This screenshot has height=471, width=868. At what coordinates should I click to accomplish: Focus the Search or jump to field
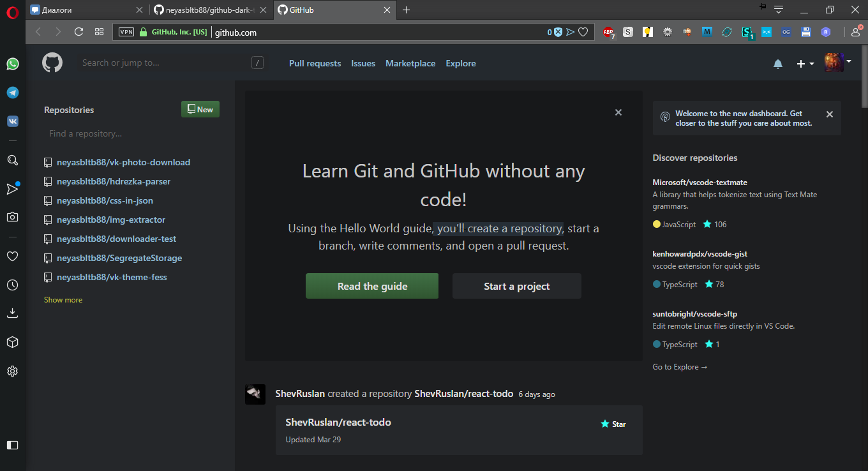coord(172,63)
